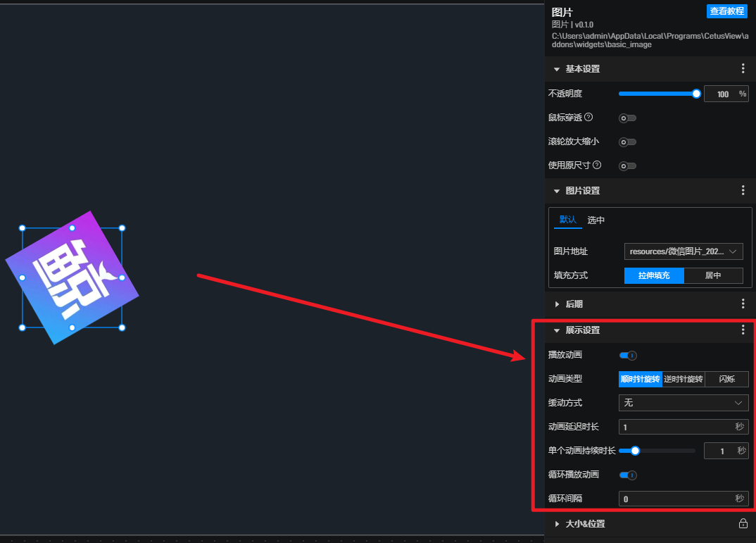Viewport: 756px width, 543px height.
Task: Select the whale logo image on canvas
Action: tap(72, 277)
